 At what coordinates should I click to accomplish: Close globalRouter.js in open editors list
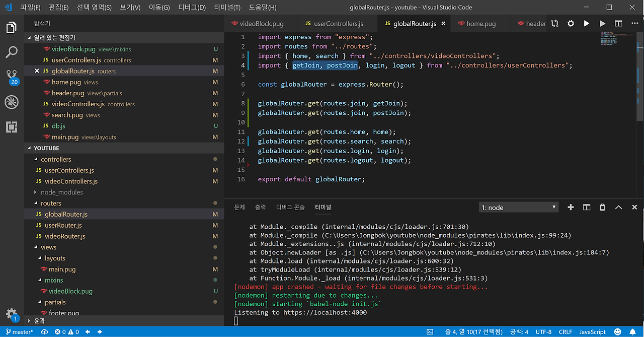coord(37,71)
